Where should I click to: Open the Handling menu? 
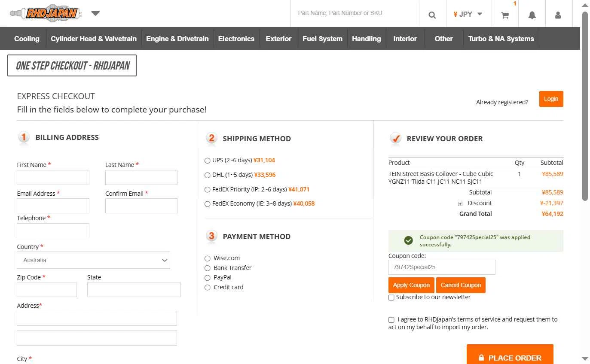[367, 39]
